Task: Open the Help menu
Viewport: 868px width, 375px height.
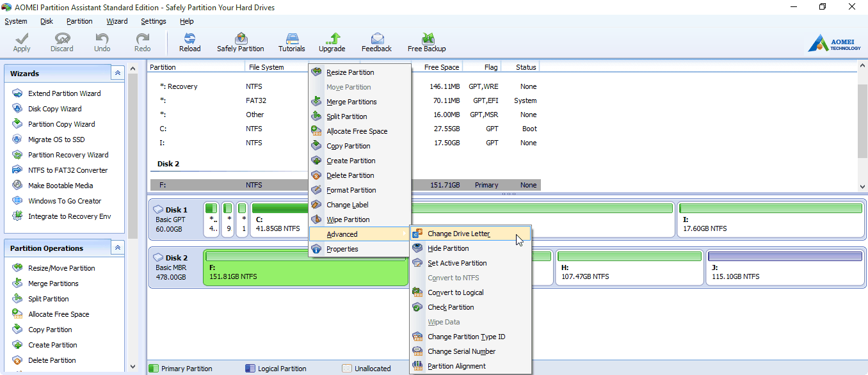Action: click(x=187, y=21)
